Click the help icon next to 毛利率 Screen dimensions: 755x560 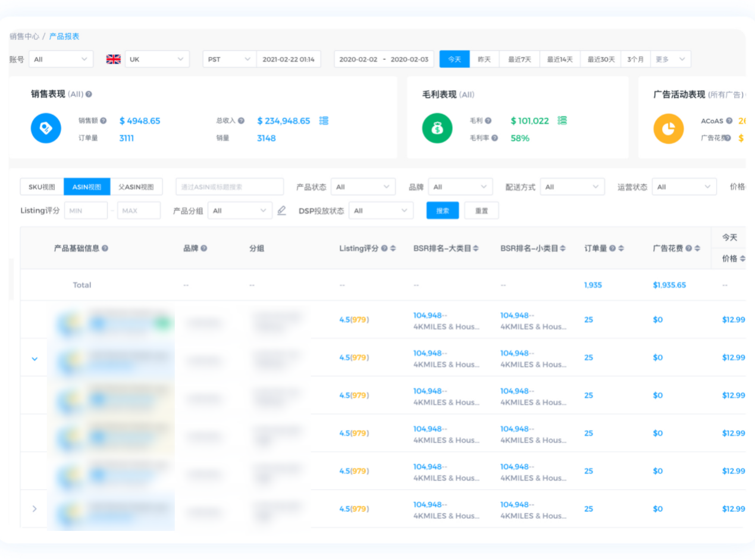pyautogui.click(x=494, y=138)
